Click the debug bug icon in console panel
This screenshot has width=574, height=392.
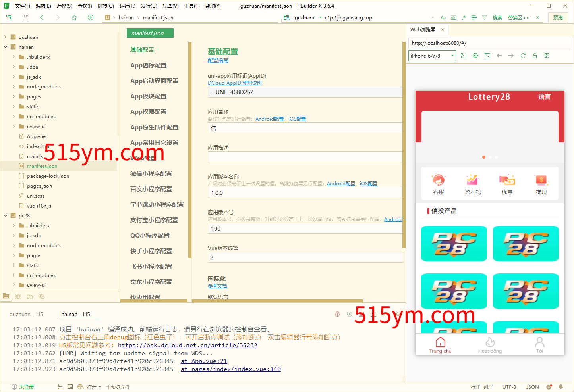tap(337, 314)
